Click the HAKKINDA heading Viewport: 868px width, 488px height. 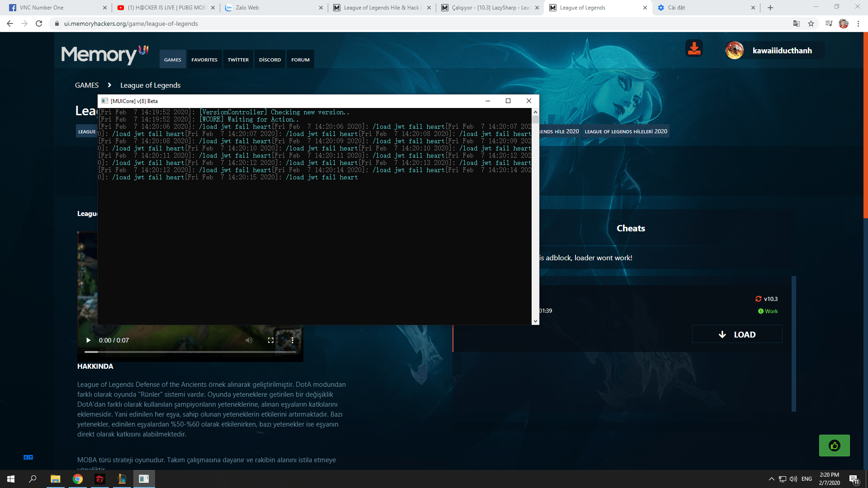(95, 366)
